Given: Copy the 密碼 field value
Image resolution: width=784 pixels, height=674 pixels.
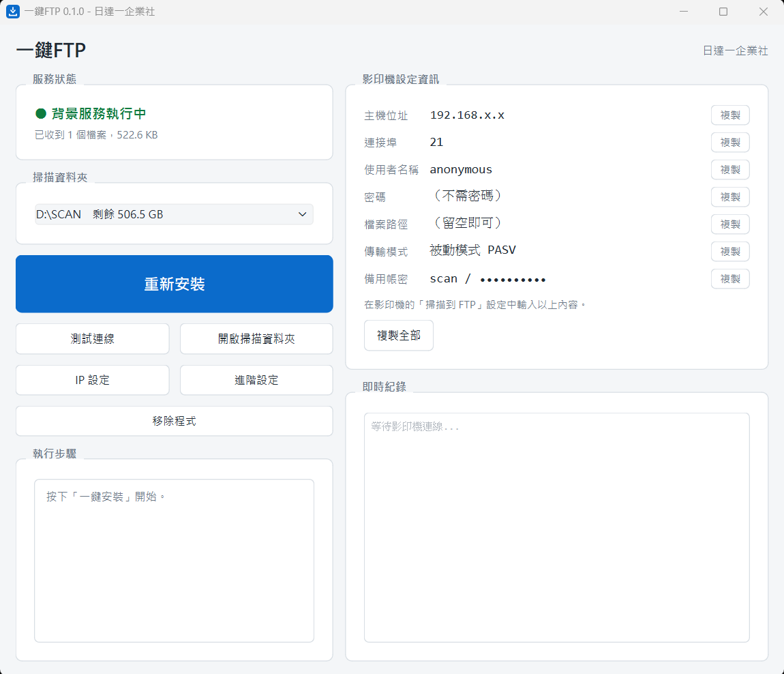Looking at the screenshot, I should point(730,197).
